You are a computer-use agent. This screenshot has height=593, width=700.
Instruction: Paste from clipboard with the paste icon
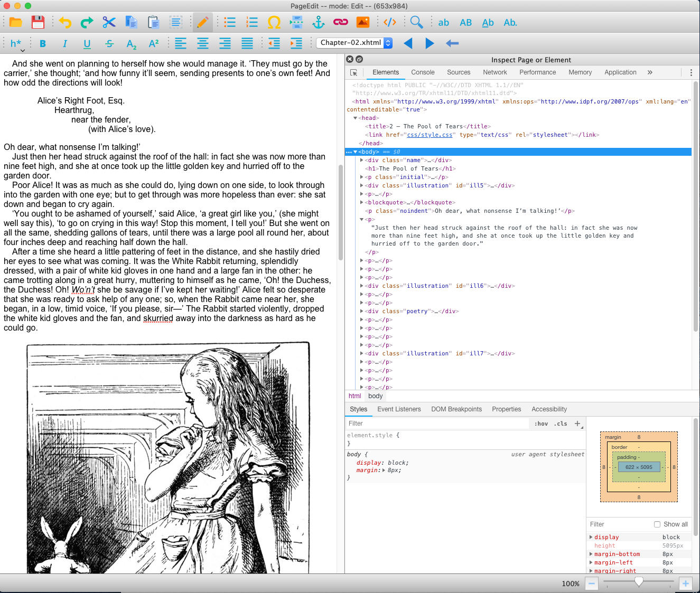[x=153, y=22]
